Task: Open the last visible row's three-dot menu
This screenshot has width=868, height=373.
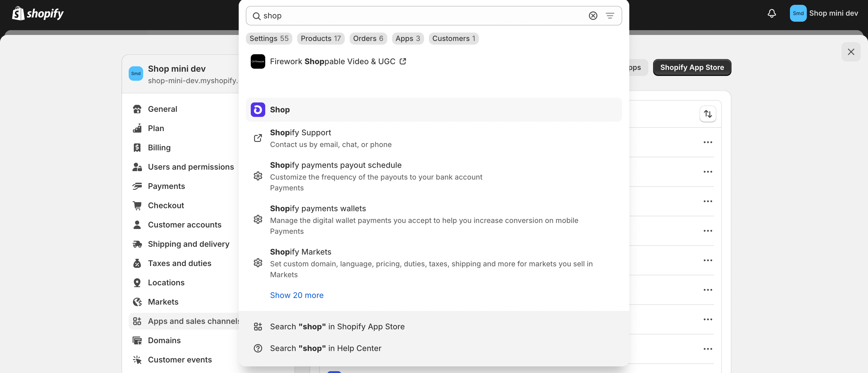Action: (708, 349)
